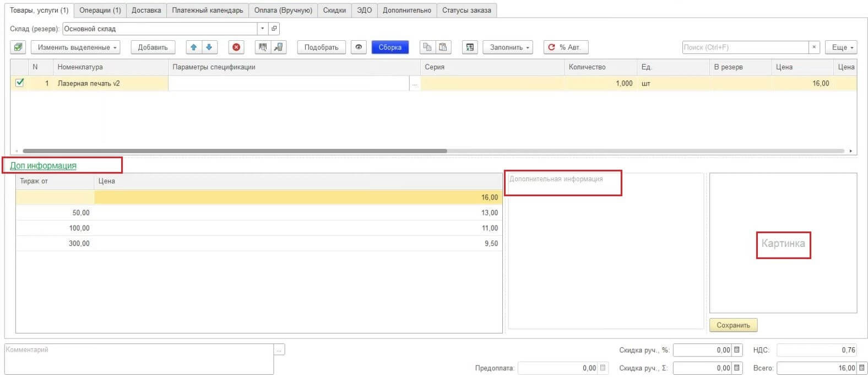Open the Платежный календарь tab
This screenshot has height=377, width=868.
tap(208, 10)
